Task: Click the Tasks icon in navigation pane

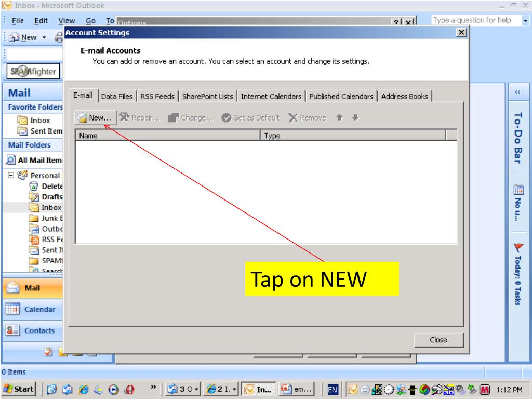Action: (x=48, y=352)
